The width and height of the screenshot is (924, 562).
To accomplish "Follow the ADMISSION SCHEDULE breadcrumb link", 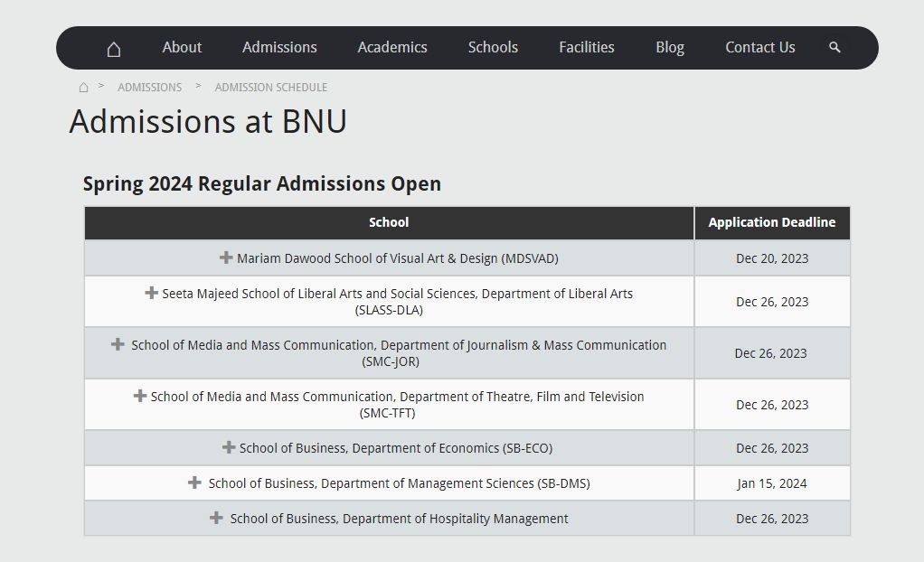I will [271, 87].
